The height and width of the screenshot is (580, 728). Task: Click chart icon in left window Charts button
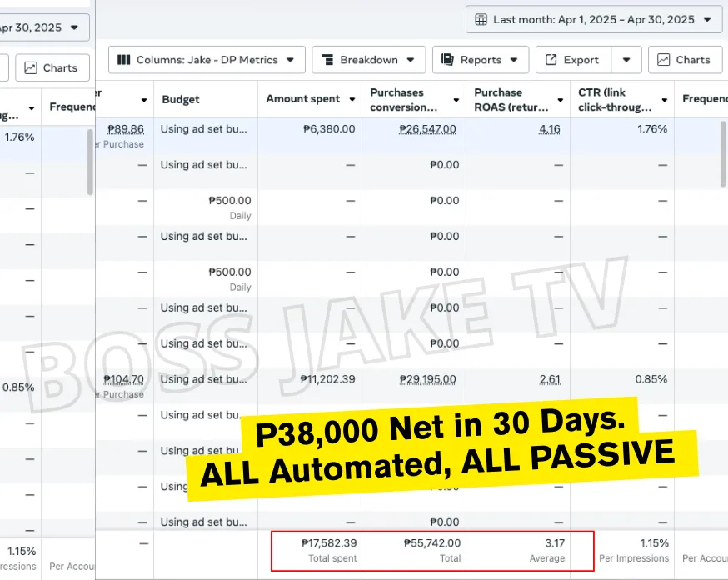click(x=31, y=67)
